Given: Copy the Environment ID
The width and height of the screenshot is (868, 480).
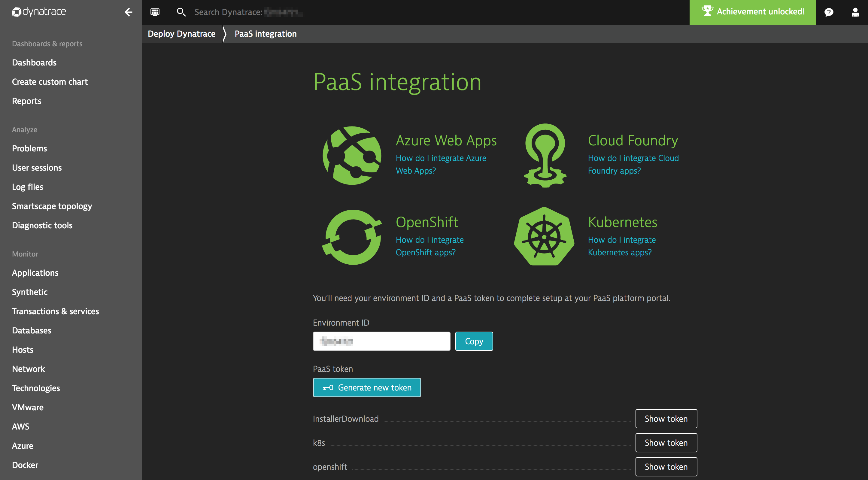Looking at the screenshot, I should click(474, 341).
